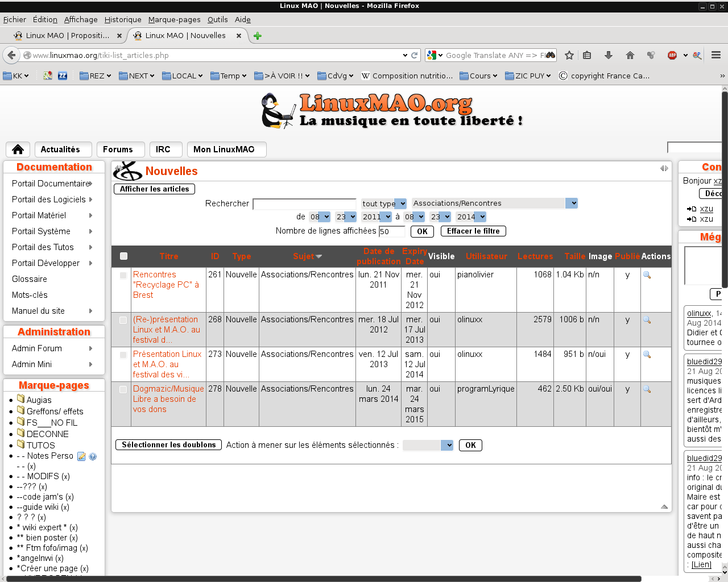
Task: Click the binoculars search icon
Action: pos(551,55)
